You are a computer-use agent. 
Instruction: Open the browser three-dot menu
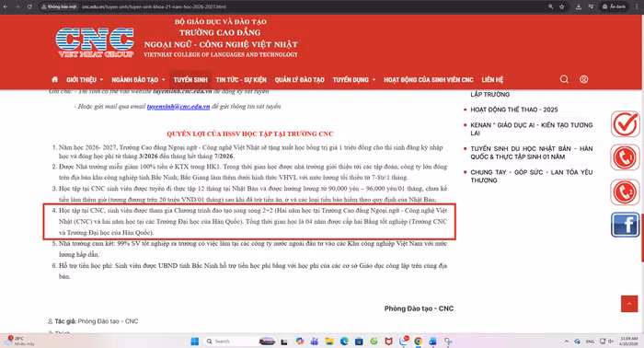[637, 6]
